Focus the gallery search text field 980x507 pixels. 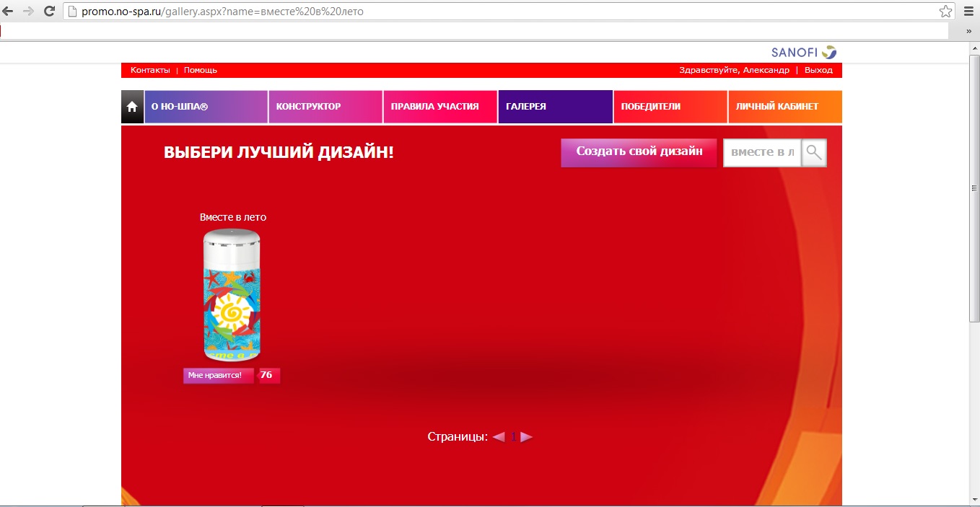(762, 153)
